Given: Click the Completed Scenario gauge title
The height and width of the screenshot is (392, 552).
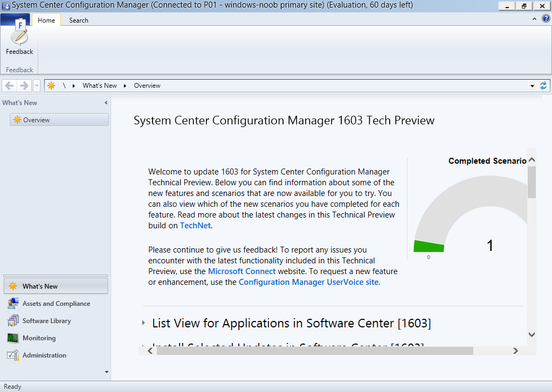Looking at the screenshot, I should pyautogui.click(x=487, y=160).
